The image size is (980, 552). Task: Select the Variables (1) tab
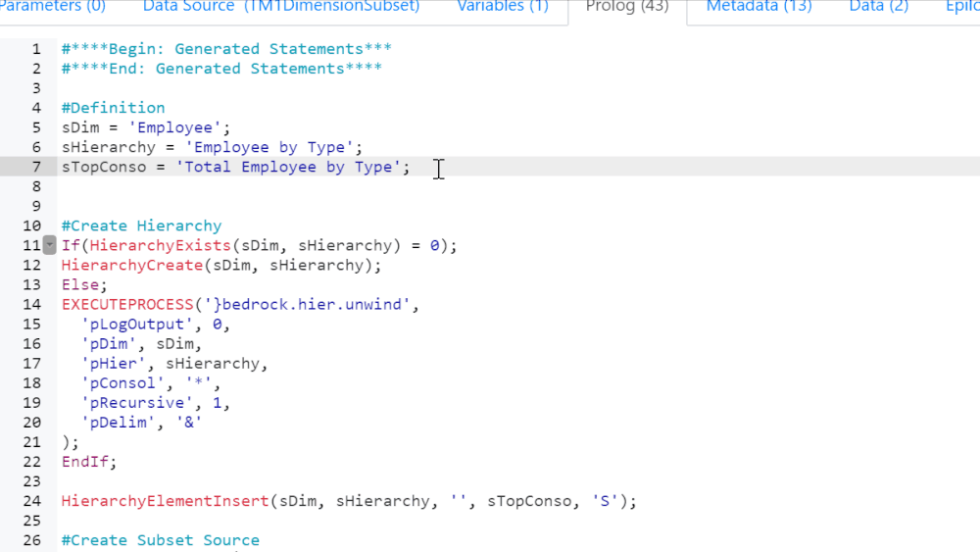[x=504, y=7]
